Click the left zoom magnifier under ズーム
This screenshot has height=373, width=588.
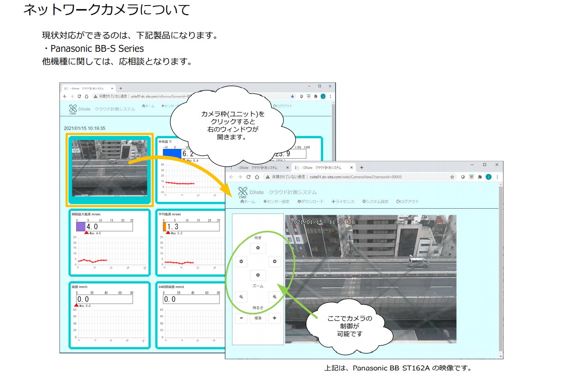pos(241,297)
